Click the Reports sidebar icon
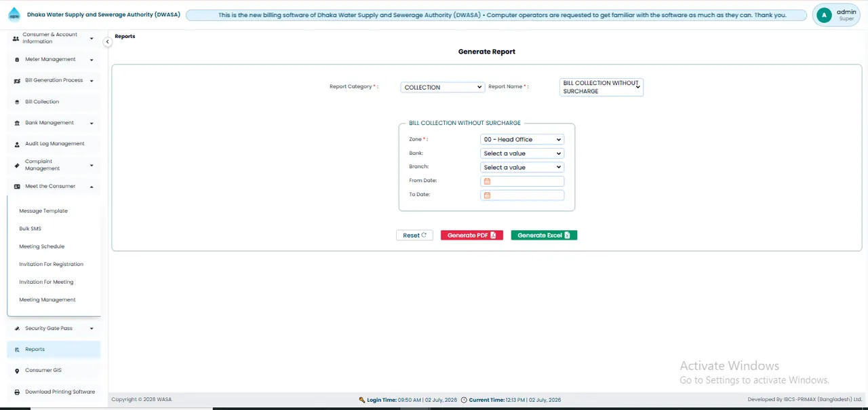Image resolution: width=868 pixels, height=410 pixels. pos(17,350)
